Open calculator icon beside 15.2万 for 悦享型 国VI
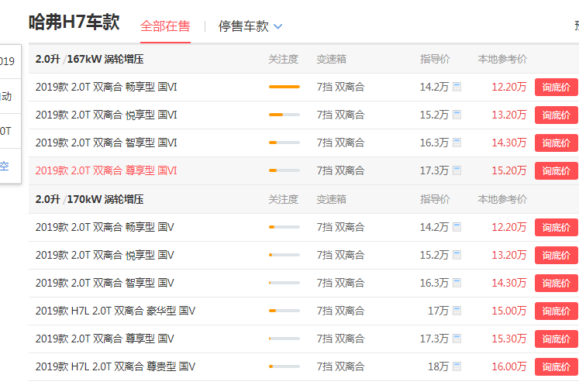 (x=457, y=115)
